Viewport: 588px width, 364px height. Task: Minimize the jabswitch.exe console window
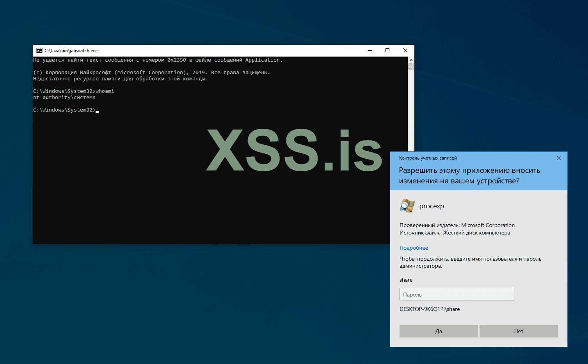pyautogui.click(x=370, y=50)
